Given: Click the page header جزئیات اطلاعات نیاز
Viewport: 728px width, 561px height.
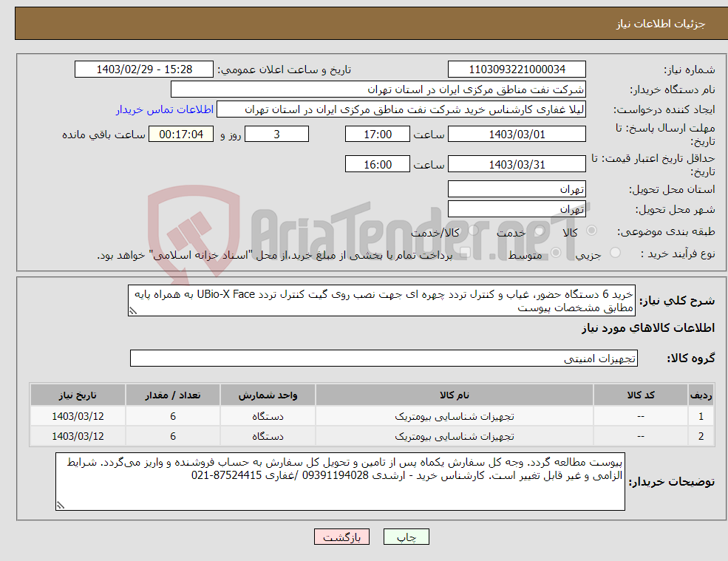Looking at the screenshot, I should pyautogui.click(x=660, y=24).
